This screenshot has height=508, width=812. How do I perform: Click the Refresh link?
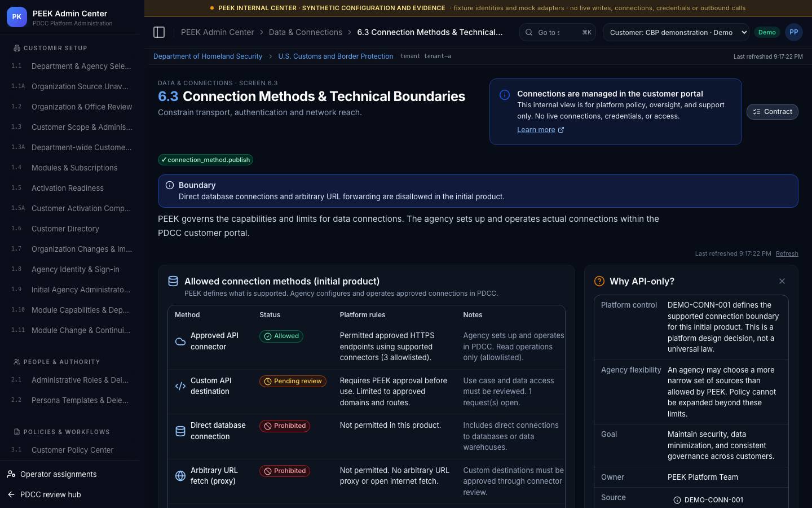point(787,253)
